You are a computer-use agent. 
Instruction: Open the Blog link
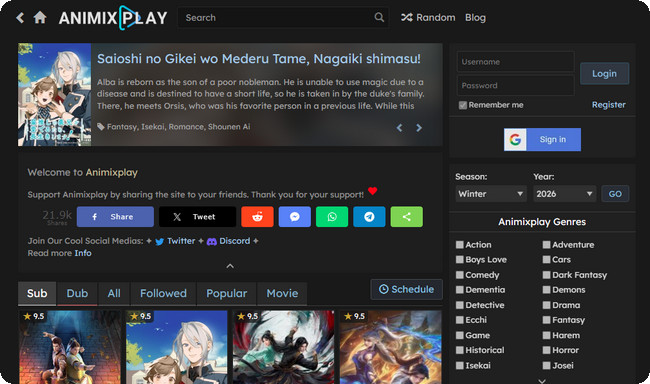click(x=475, y=17)
